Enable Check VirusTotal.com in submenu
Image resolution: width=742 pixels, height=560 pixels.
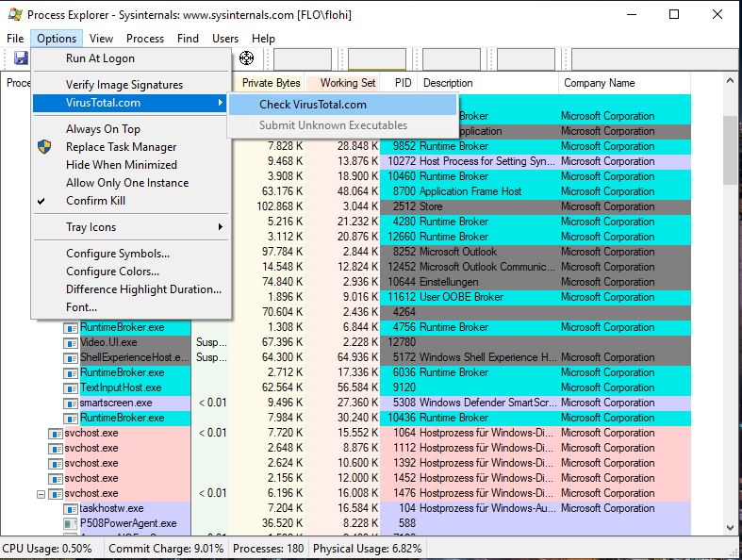tap(342, 105)
